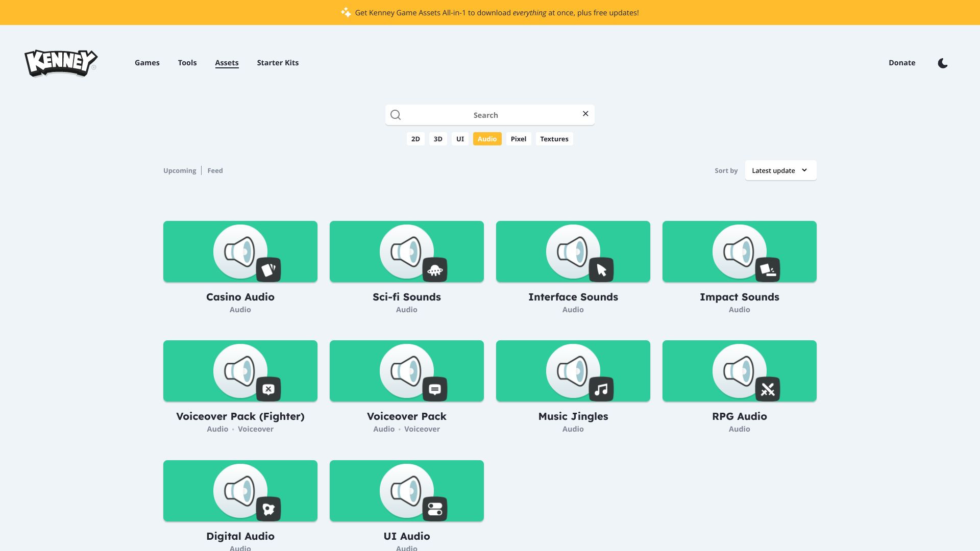Toggle dark mode moon icon
This screenshot has width=980, height=551.
pos(943,63)
